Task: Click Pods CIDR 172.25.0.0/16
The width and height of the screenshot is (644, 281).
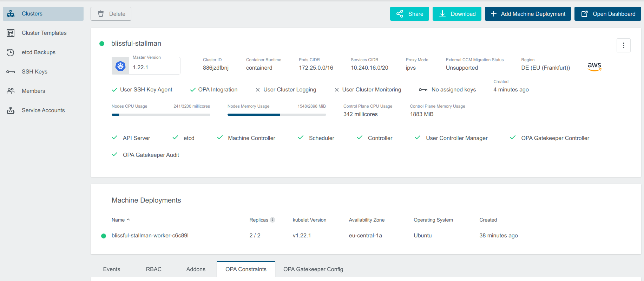Action: click(316, 68)
